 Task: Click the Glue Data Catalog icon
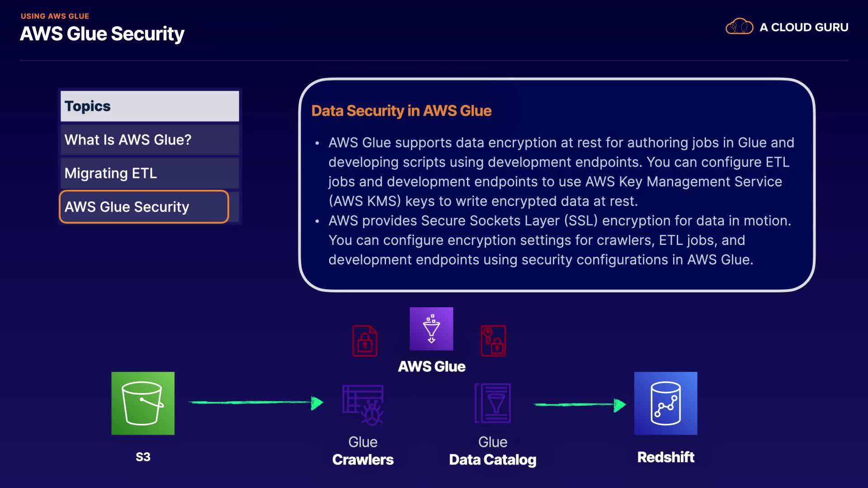(x=493, y=403)
